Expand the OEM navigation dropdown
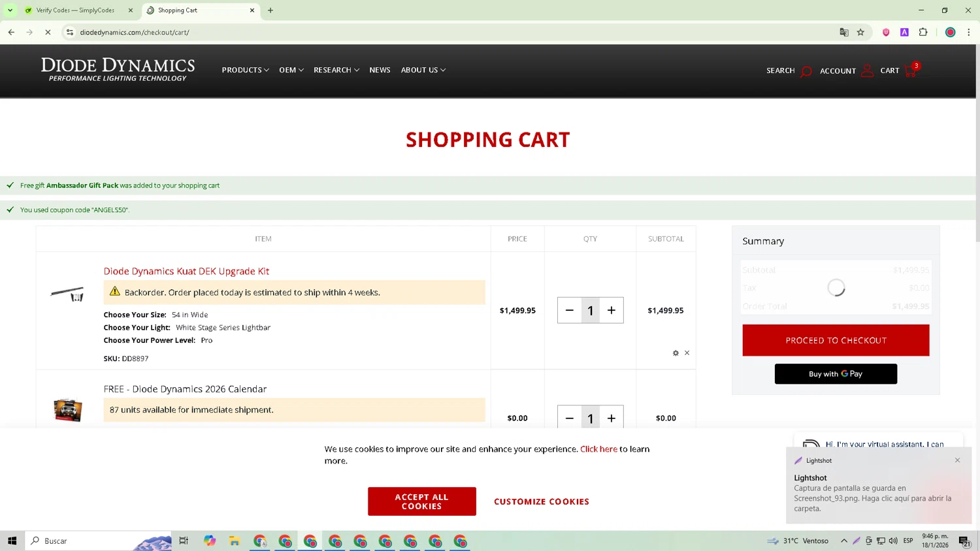The image size is (980, 551). tap(291, 71)
